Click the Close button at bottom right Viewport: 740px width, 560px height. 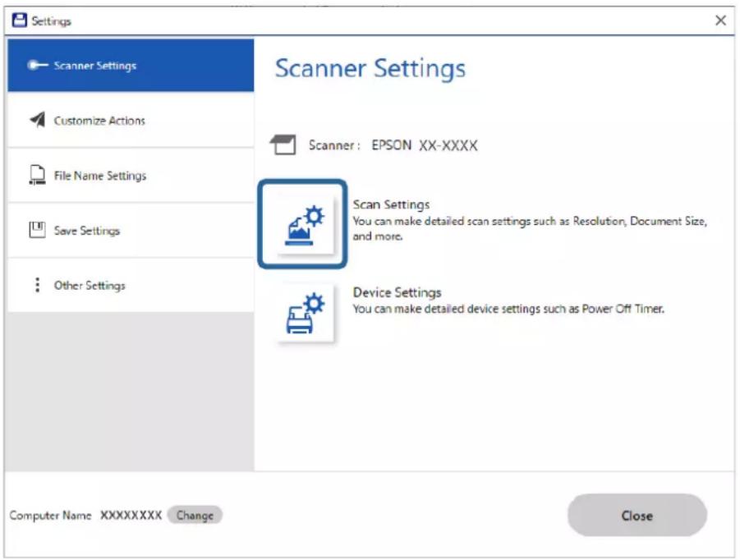(637, 515)
